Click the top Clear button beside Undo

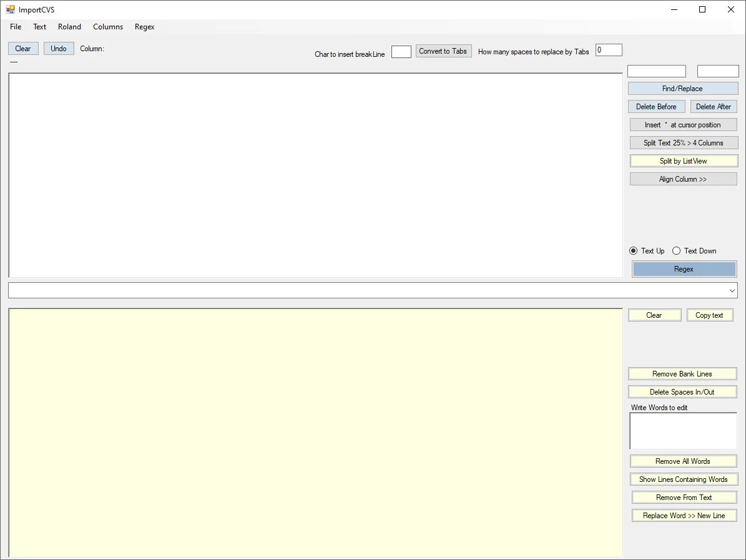pos(23,49)
